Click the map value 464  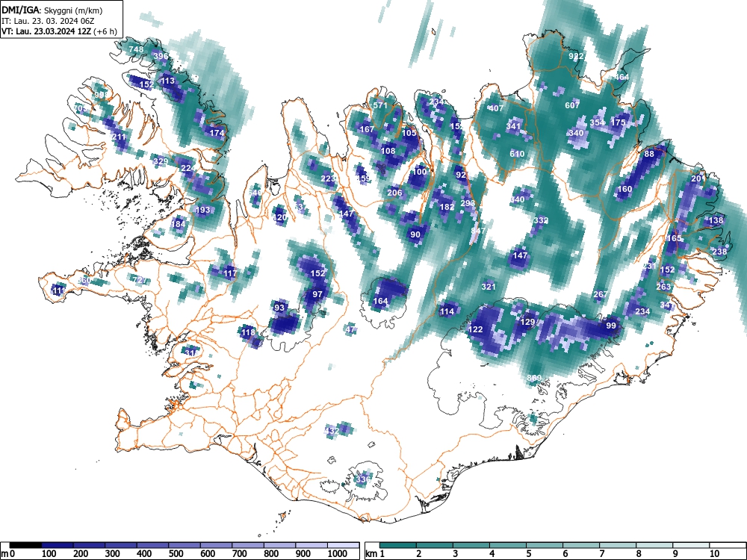click(622, 77)
